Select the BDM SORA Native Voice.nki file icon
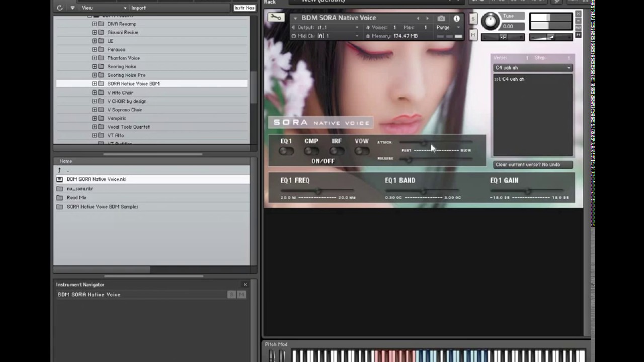644x362 pixels. point(60,179)
